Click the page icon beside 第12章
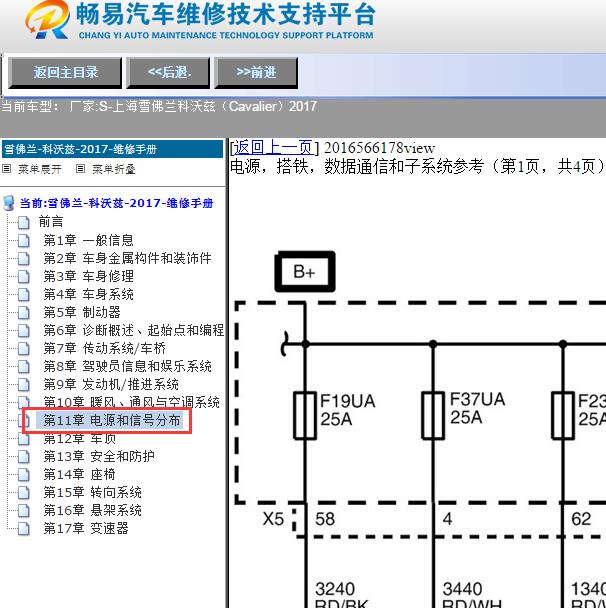Screen dimensions: 606x608 [x=24, y=439]
